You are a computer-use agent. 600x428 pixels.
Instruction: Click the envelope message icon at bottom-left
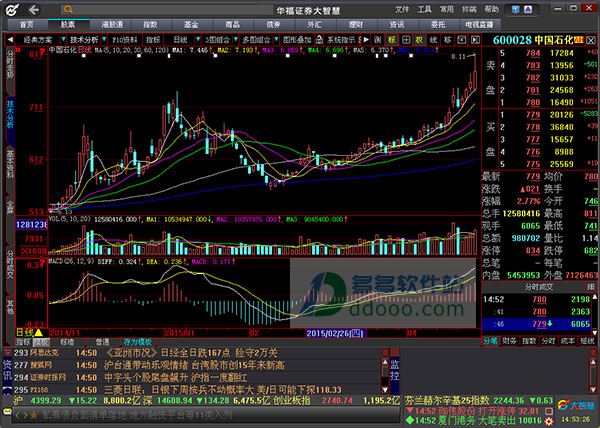pyautogui.click(x=7, y=411)
